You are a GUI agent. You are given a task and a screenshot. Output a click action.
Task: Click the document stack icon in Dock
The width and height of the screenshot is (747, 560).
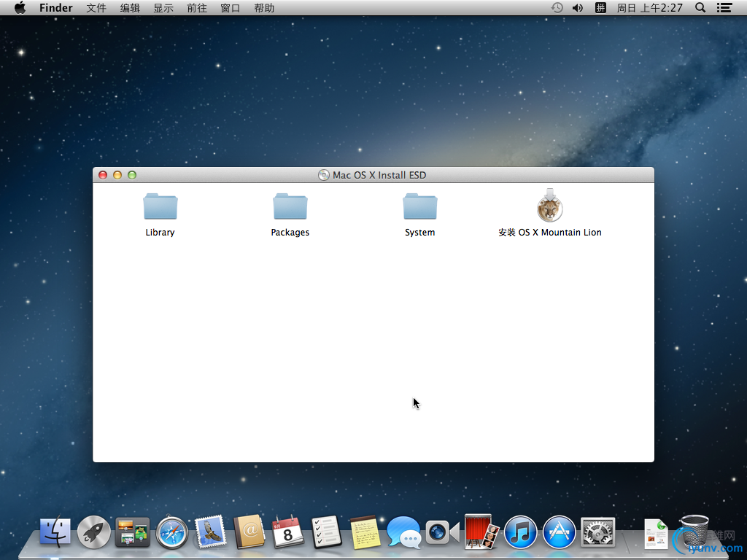point(657,534)
